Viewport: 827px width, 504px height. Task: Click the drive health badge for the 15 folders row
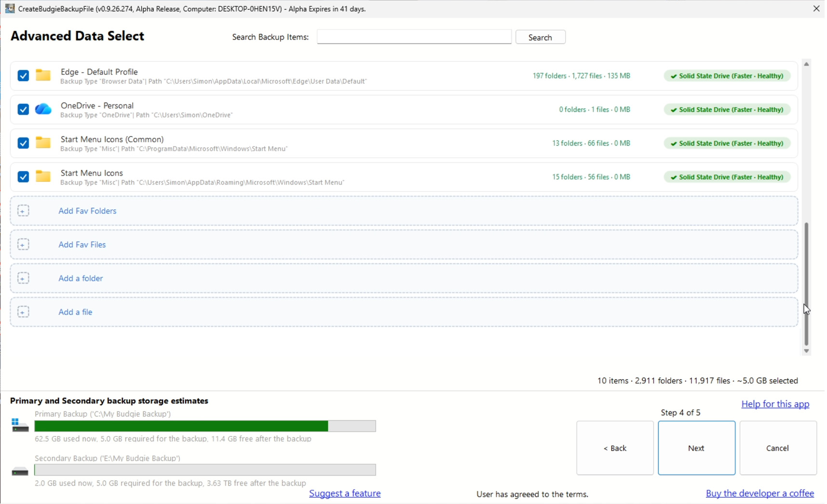[x=727, y=177]
